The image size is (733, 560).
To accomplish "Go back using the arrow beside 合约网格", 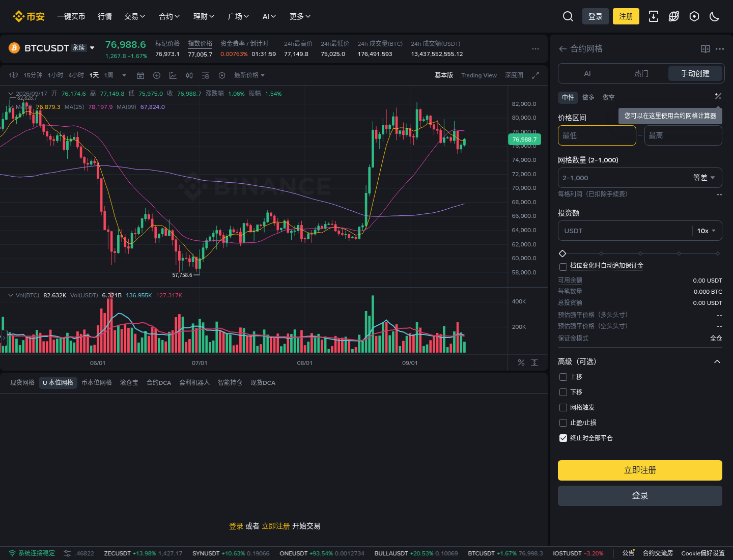I will click(x=562, y=49).
